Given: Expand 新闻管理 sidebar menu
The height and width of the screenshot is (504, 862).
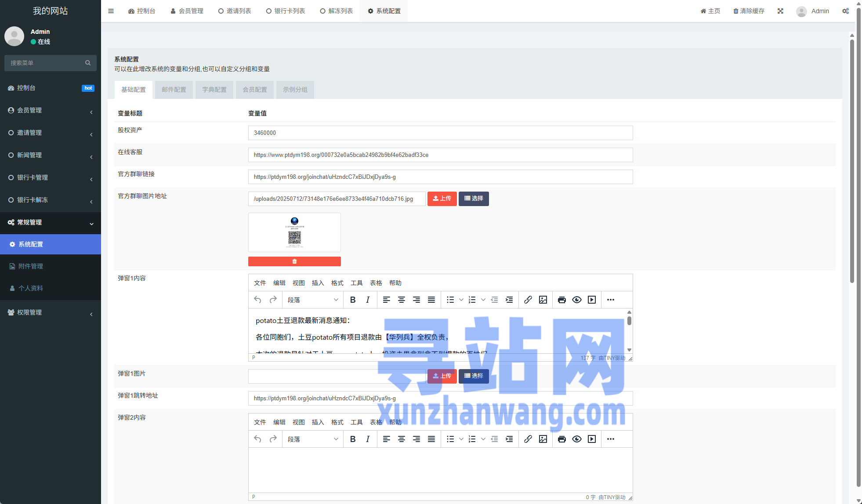Looking at the screenshot, I should 51,155.
